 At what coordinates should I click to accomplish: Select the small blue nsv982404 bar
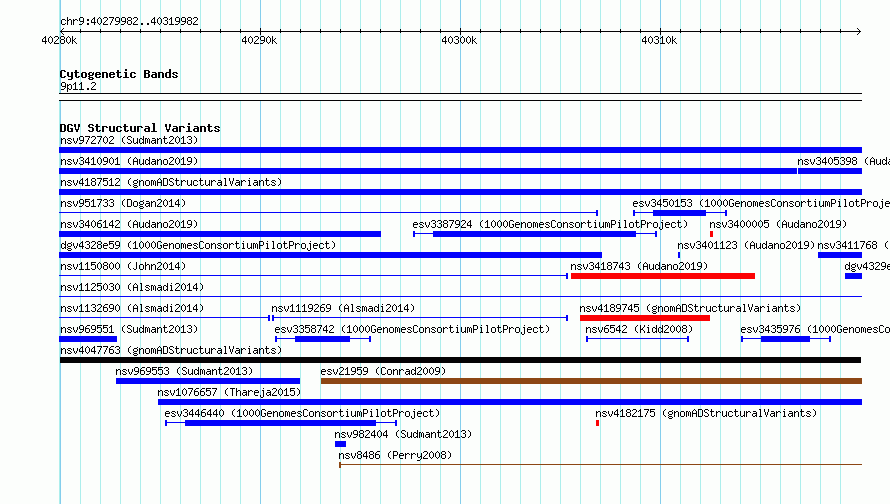(x=341, y=444)
